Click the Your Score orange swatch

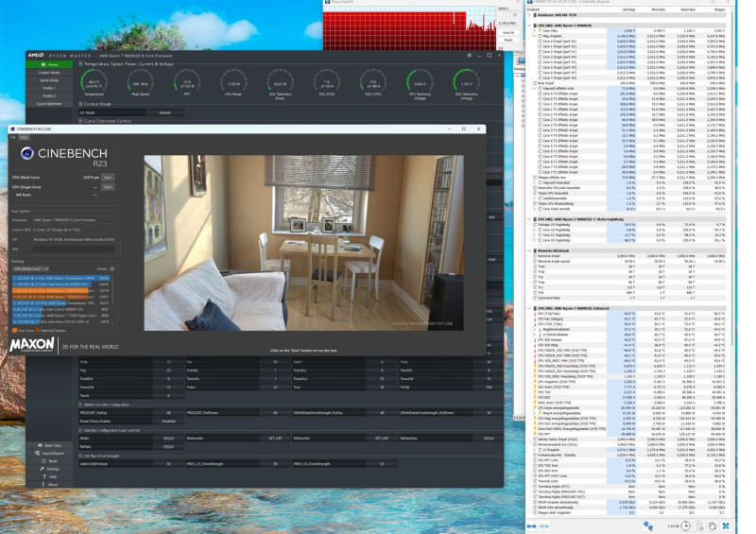pyautogui.click(x=14, y=331)
